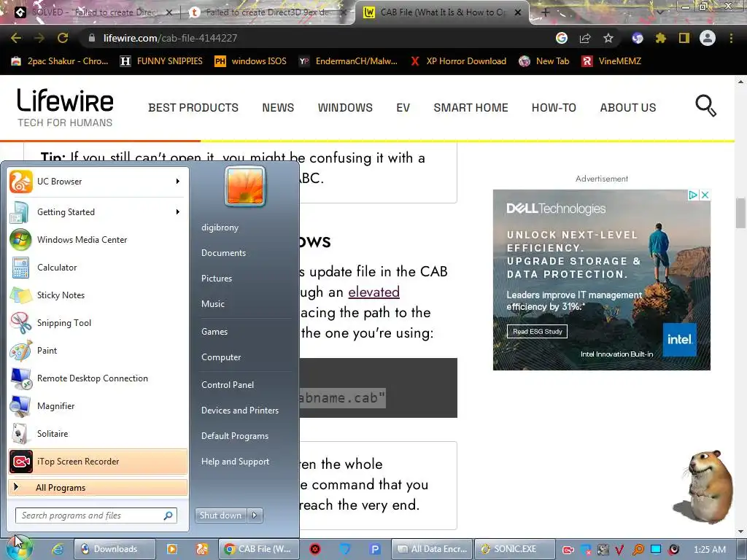Select the CAB File browser tab
The image size is (747, 560).
(442, 12)
